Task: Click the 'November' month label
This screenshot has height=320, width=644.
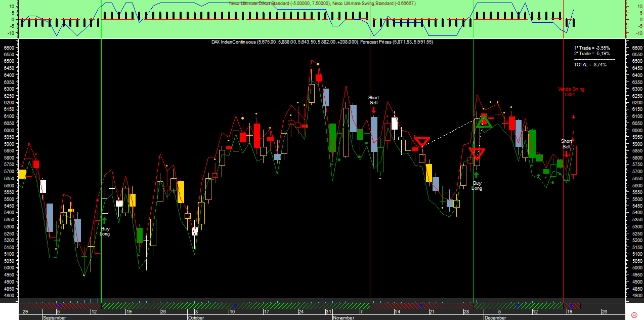Action: [344, 317]
